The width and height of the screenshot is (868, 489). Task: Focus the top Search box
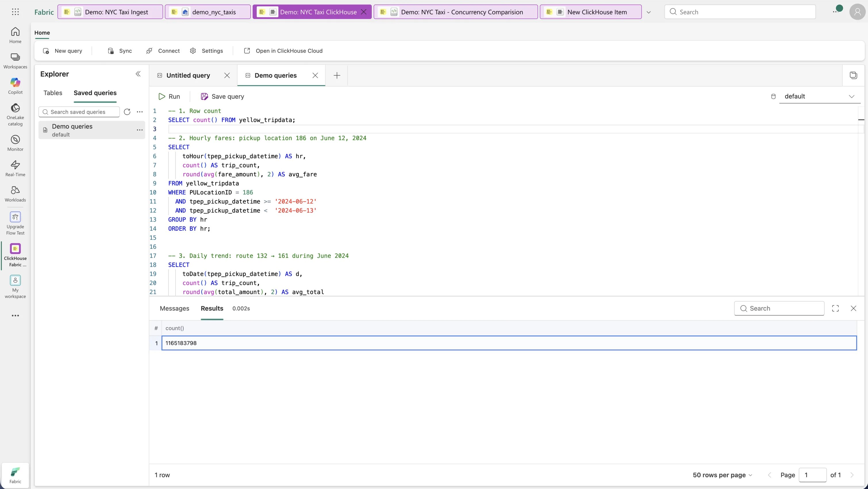[740, 12]
